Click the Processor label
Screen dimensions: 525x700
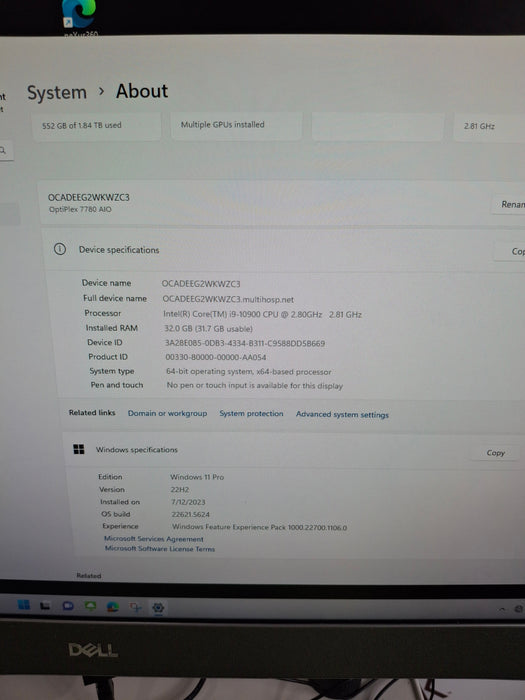point(103,313)
